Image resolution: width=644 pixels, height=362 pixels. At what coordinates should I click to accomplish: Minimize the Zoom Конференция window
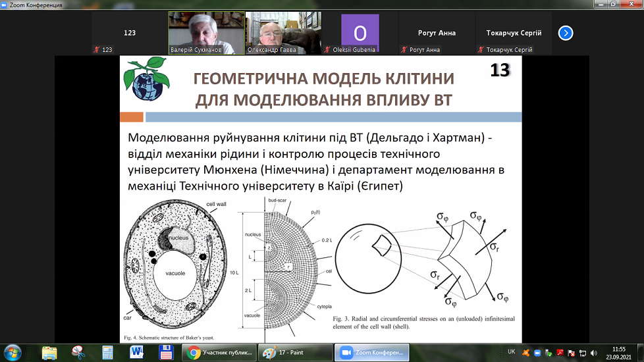click(601, 4)
